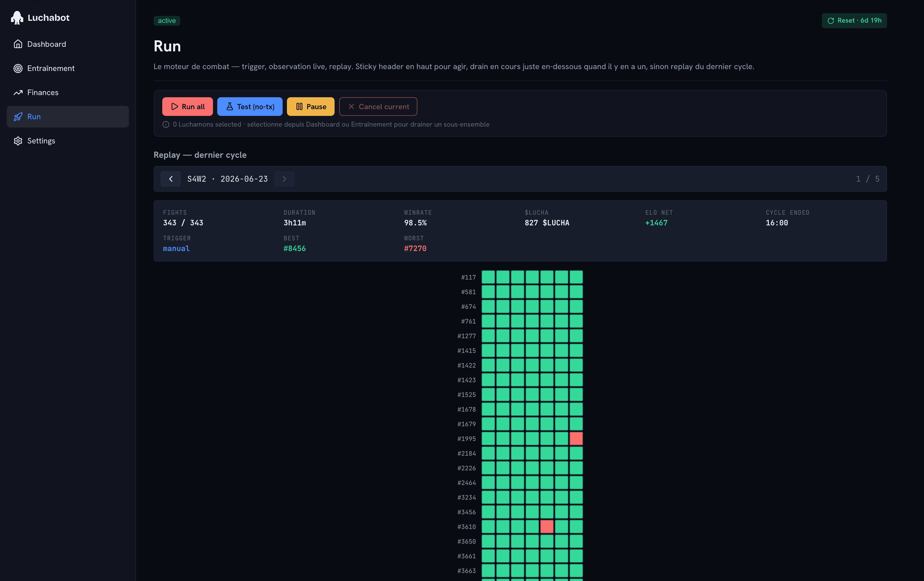This screenshot has height=581, width=924.
Task: Select the Run sidebar item
Action: (68, 117)
